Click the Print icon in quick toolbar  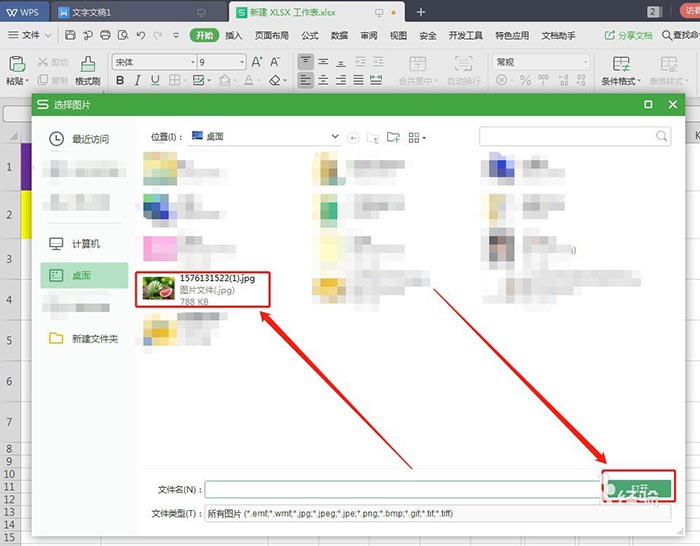coord(105,35)
